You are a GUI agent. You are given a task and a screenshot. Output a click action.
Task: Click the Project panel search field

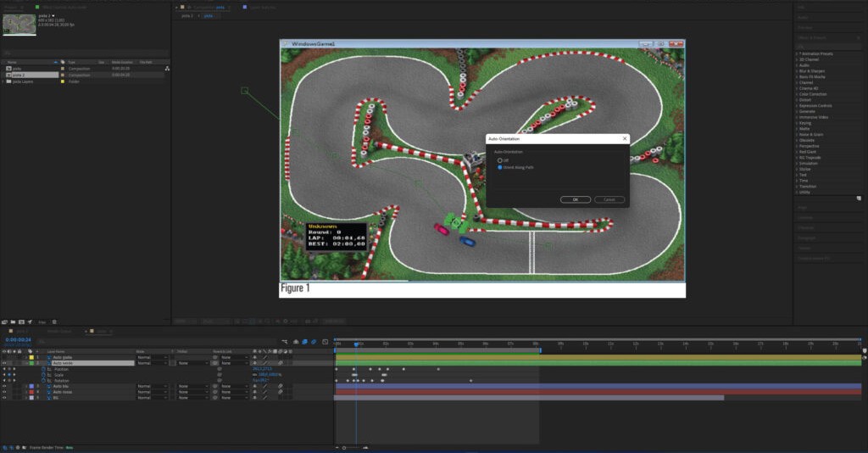point(85,53)
